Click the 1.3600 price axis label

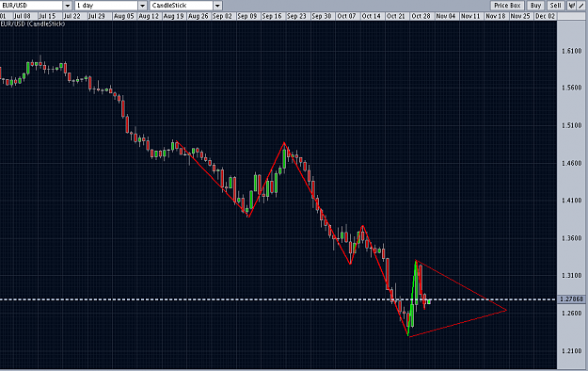[x=571, y=238]
